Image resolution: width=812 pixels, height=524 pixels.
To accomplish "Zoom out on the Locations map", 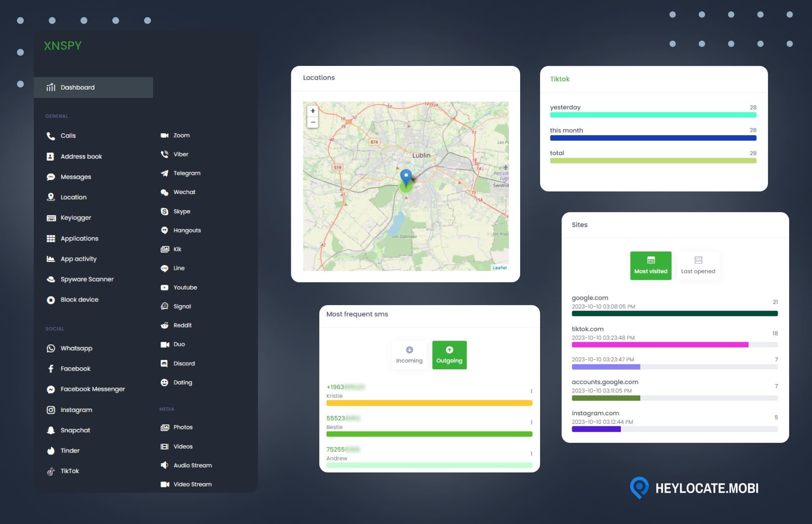I will (x=313, y=122).
